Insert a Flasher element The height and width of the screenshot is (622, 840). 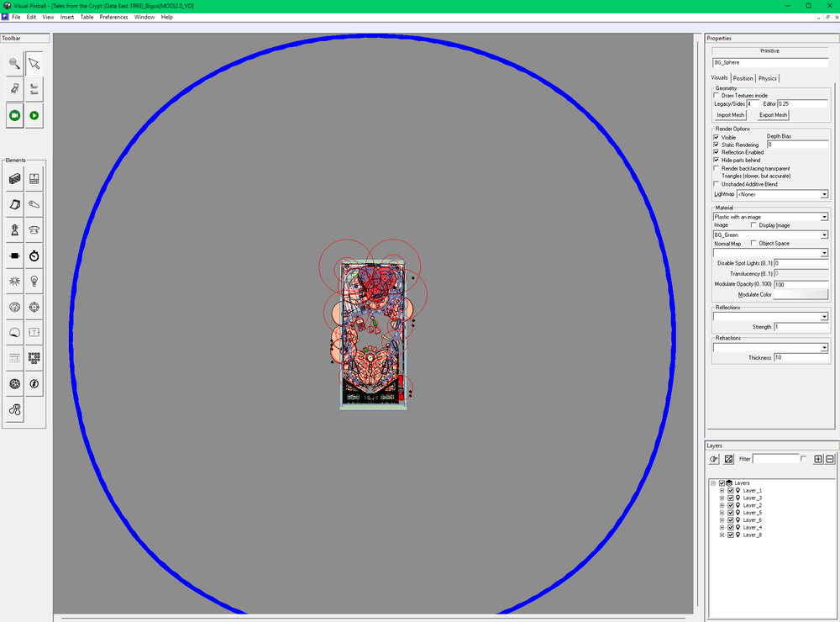[34, 383]
